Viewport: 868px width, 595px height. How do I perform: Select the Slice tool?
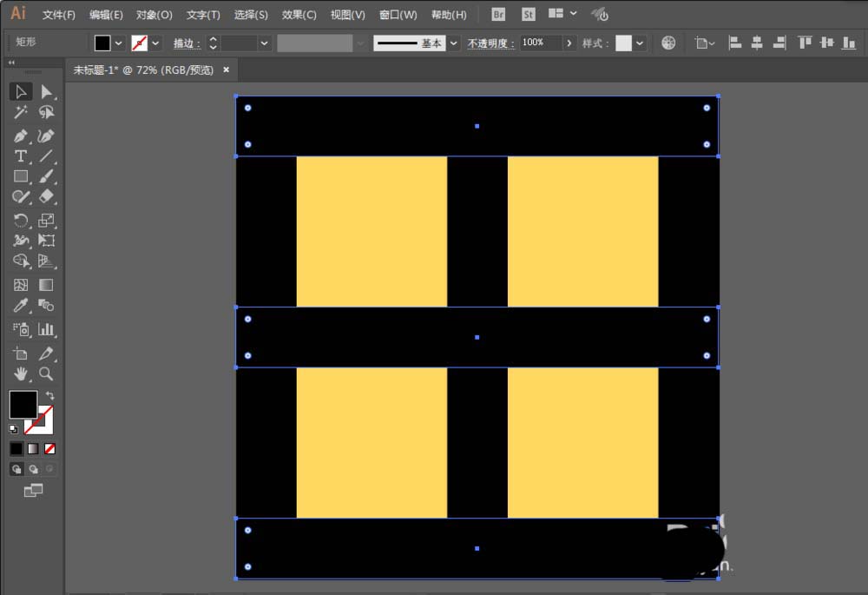click(x=47, y=354)
